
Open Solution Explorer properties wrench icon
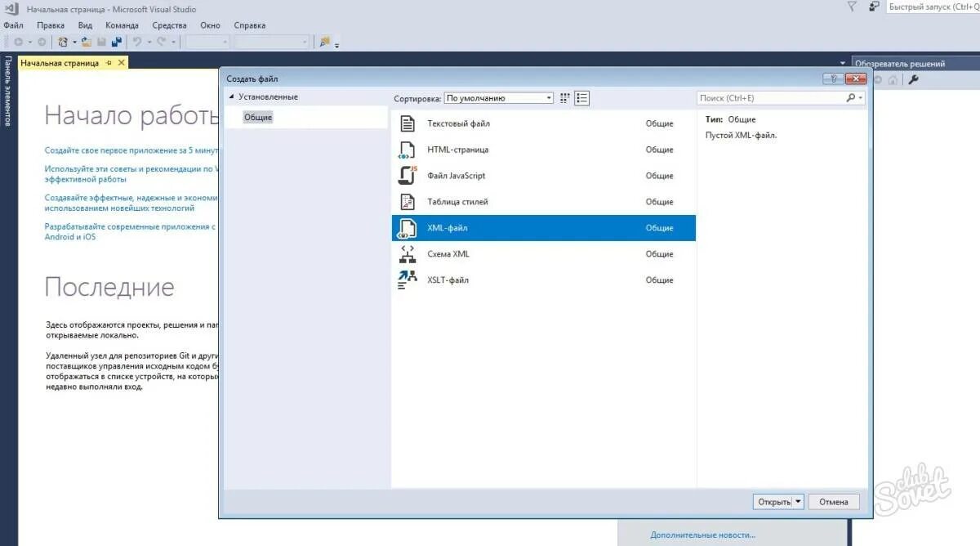tap(914, 79)
